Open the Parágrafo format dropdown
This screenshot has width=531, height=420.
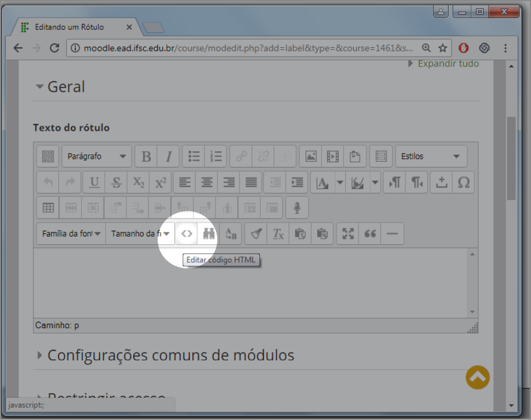[x=97, y=157]
